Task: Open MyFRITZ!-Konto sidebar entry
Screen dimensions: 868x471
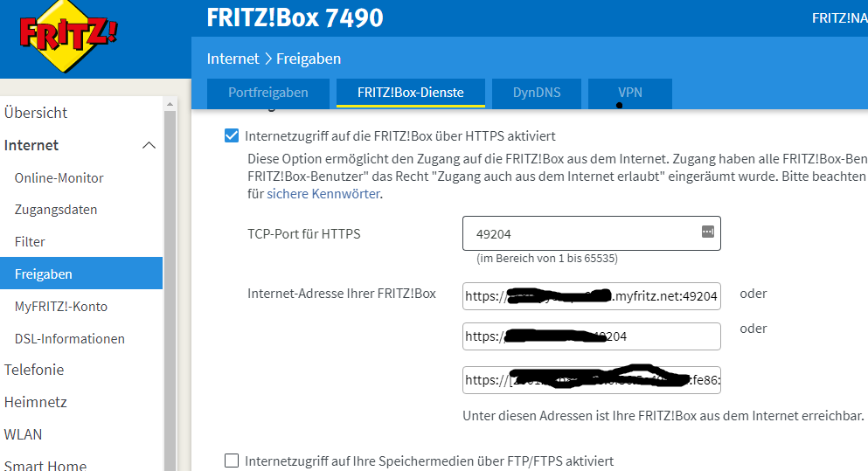Action: point(61,307)
